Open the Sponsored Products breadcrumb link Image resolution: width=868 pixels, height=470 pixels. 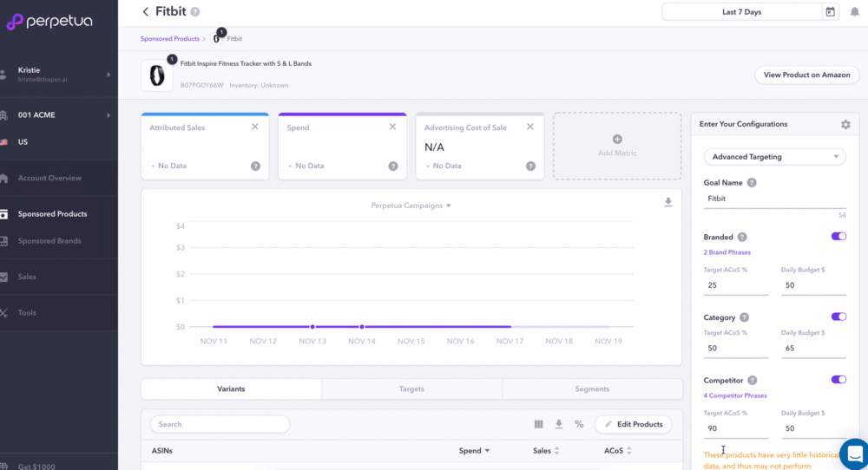tap(169, 39)
